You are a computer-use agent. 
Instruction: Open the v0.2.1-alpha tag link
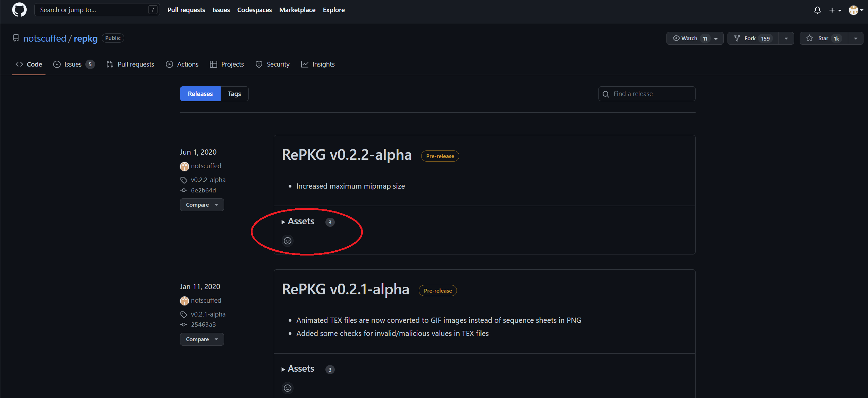click(208, 314)
